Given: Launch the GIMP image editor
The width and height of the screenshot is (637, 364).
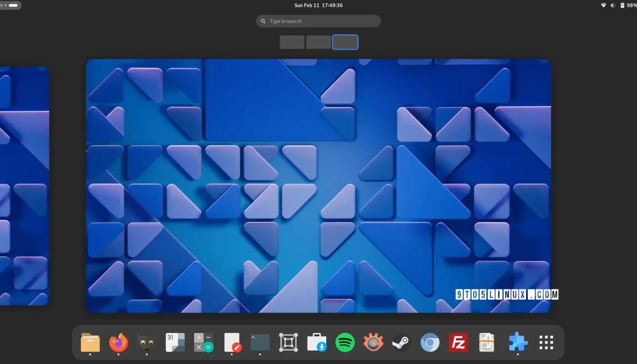Looking at the screenshot, I should (x=147, y=342).
